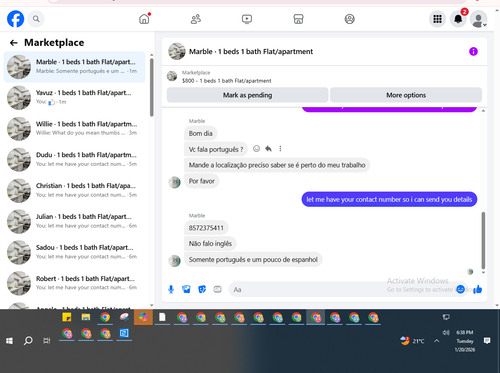Click the 'Por favor' message

[x=202, y=181]
